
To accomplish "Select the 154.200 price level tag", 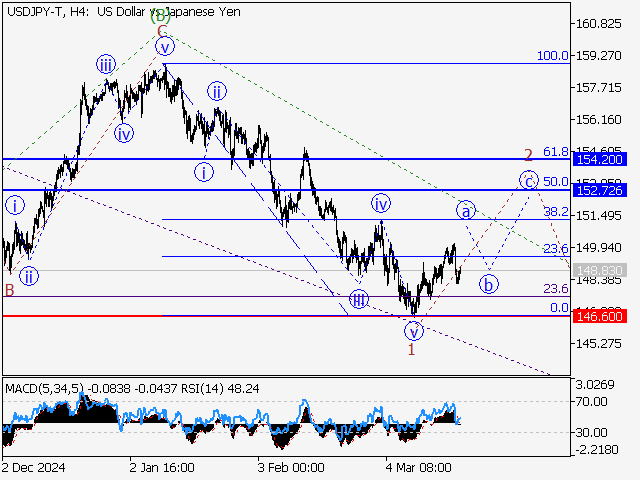I will 599,159.
